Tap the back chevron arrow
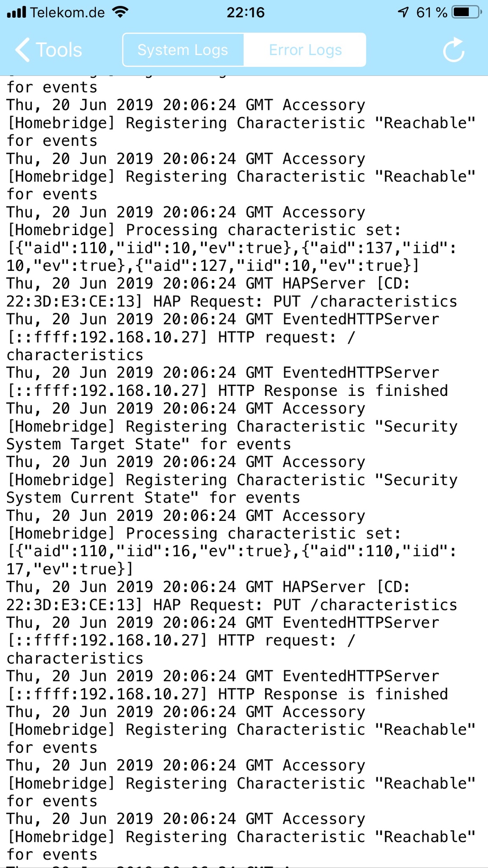 23,50
